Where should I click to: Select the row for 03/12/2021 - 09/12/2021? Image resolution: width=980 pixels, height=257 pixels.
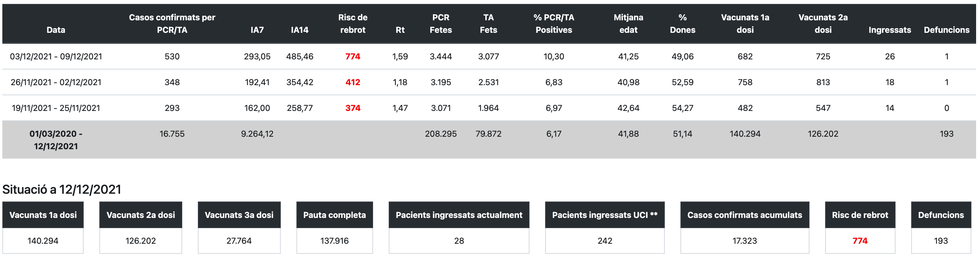(56, 56)
